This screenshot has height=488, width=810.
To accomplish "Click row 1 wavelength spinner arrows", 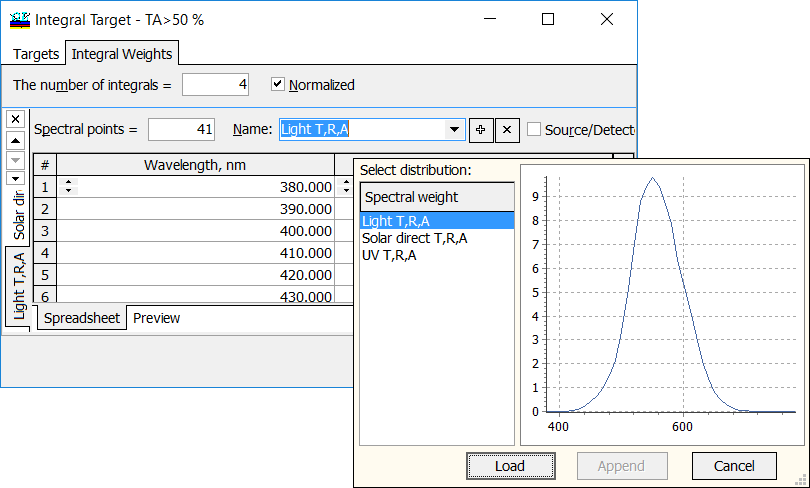I will (69, 187).
